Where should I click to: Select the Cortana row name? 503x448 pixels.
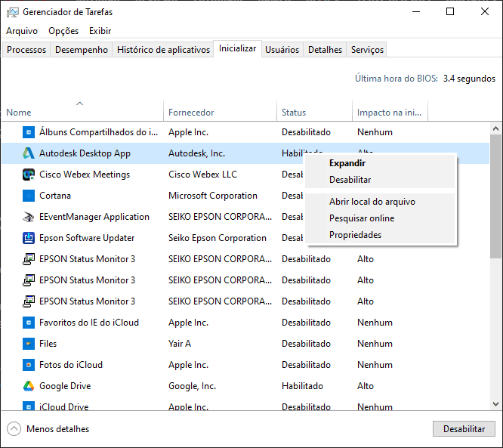[x=55, y=196]
